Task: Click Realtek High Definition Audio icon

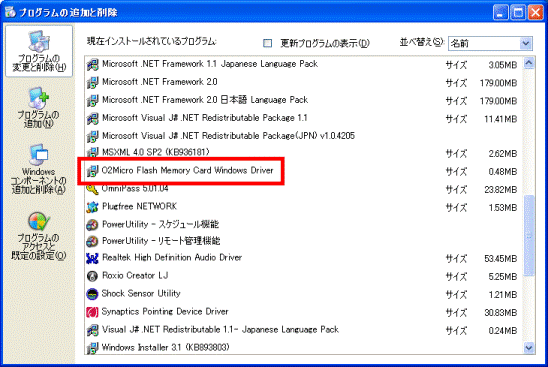Action: tap(92, 258)
